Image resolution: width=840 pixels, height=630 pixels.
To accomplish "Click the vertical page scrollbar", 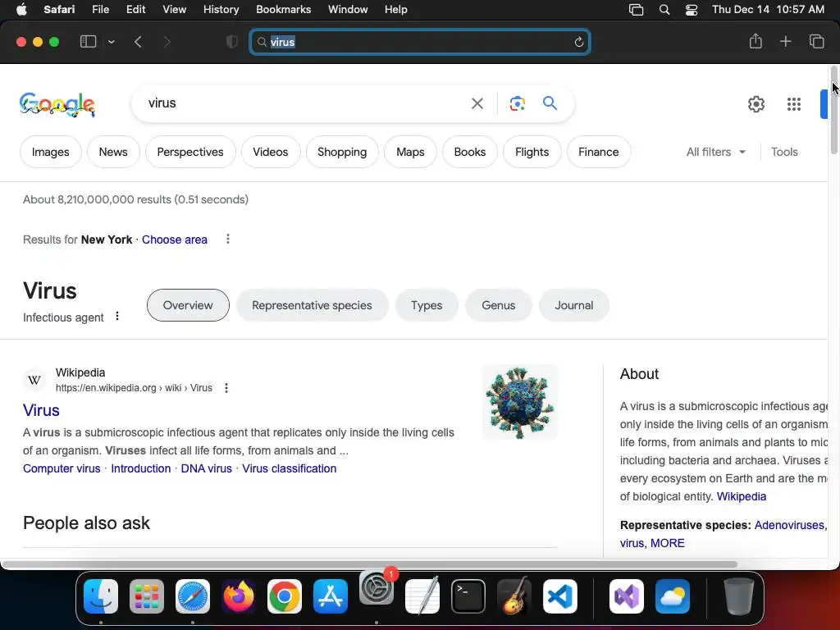I will click(x=834, y=109).
